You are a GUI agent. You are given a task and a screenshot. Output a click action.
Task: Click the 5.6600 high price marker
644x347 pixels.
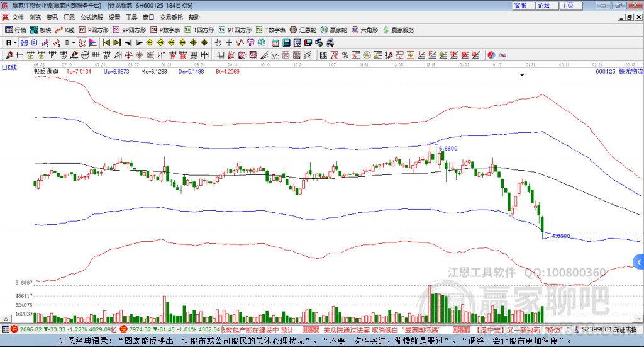[447, 148]
